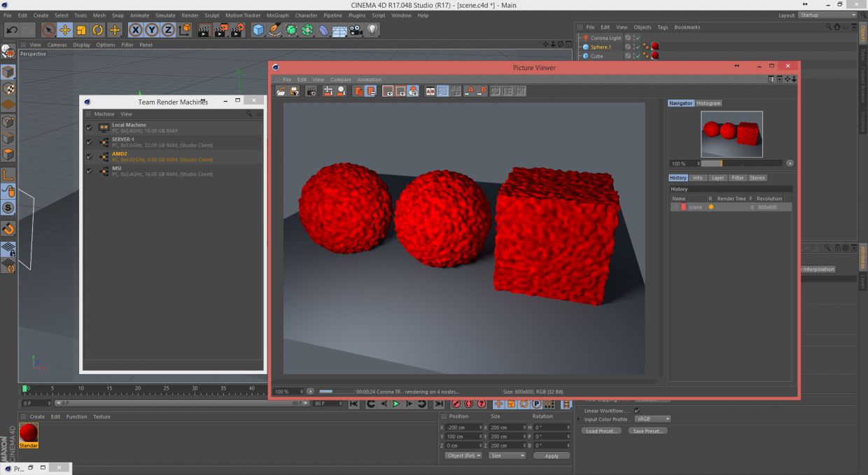Open the Bend deformer icon
The image size is (868, 475).
point(324,29)
